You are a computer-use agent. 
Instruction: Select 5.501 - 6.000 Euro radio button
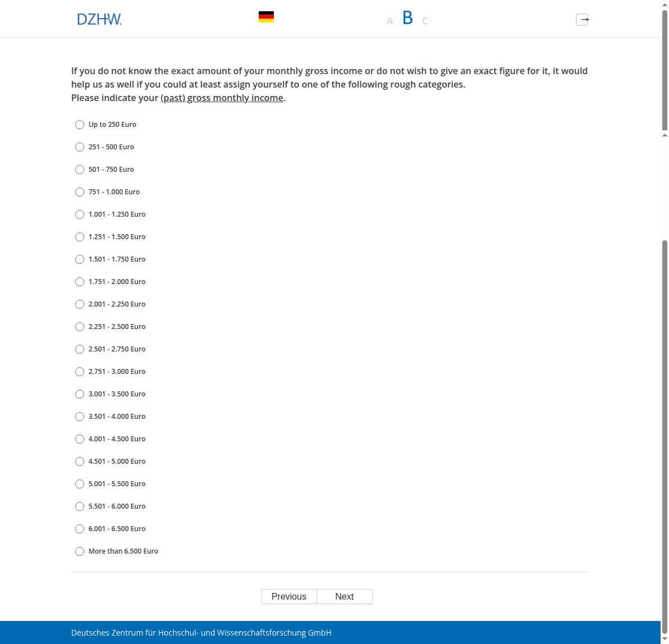pyautogui.click(x=80, y=506)
